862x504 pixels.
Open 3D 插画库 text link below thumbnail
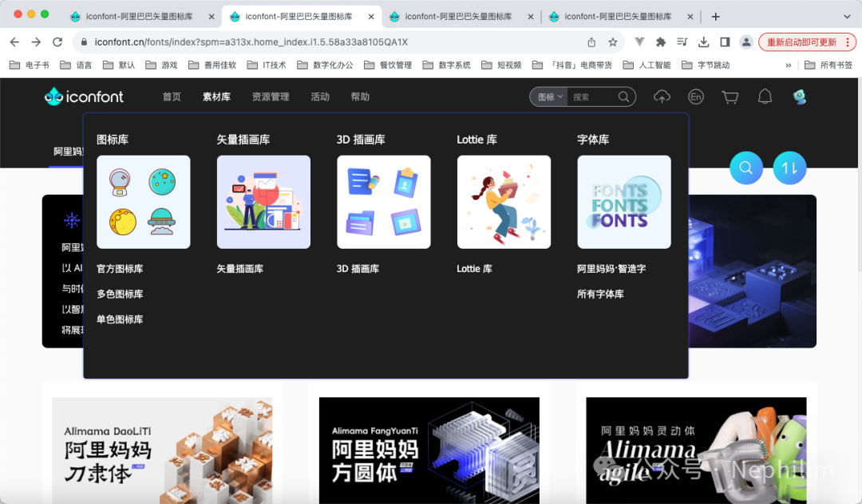point(358,269)
